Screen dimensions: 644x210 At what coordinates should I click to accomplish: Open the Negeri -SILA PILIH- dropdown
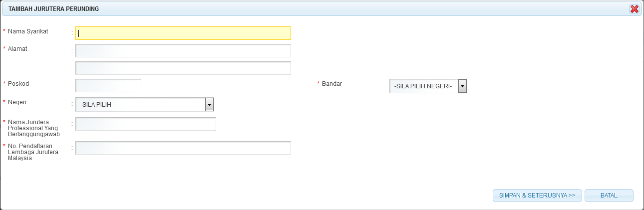click(145, 105)
